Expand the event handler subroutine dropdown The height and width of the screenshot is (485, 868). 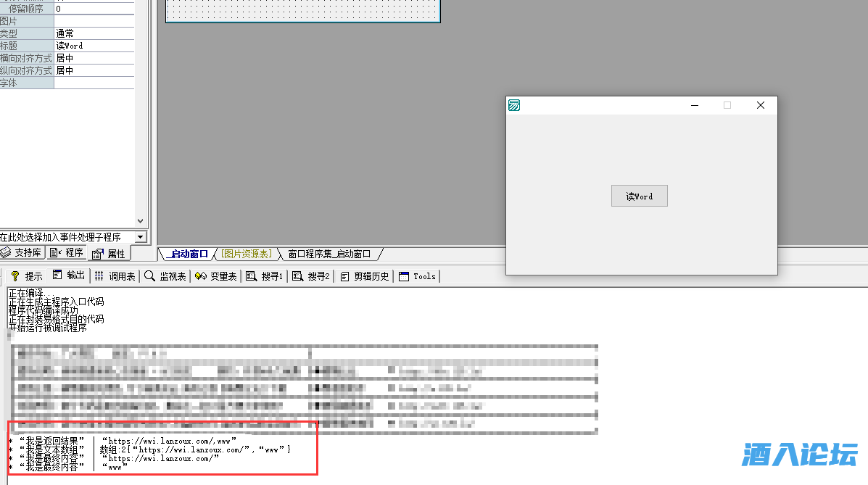click(x=140, y=237)
